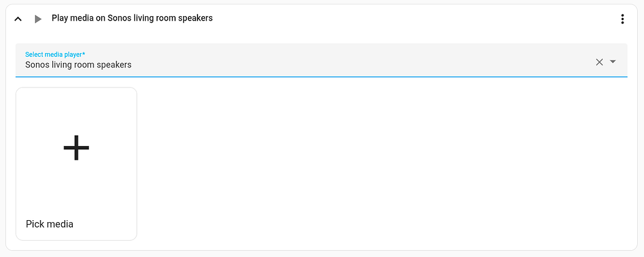This screenshot has width=644, height=257.
Task: Click the large plus icon to add media
Action: point(76,148)
